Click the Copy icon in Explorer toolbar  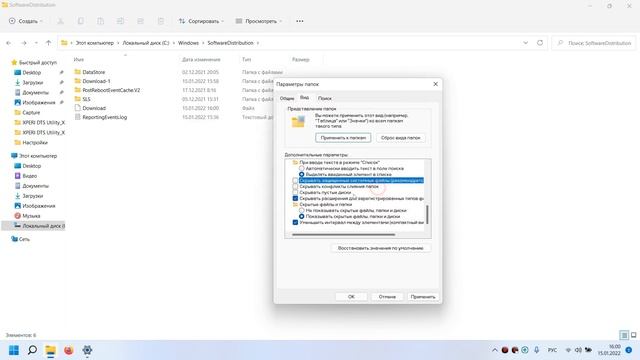click(x=80, y=21)
